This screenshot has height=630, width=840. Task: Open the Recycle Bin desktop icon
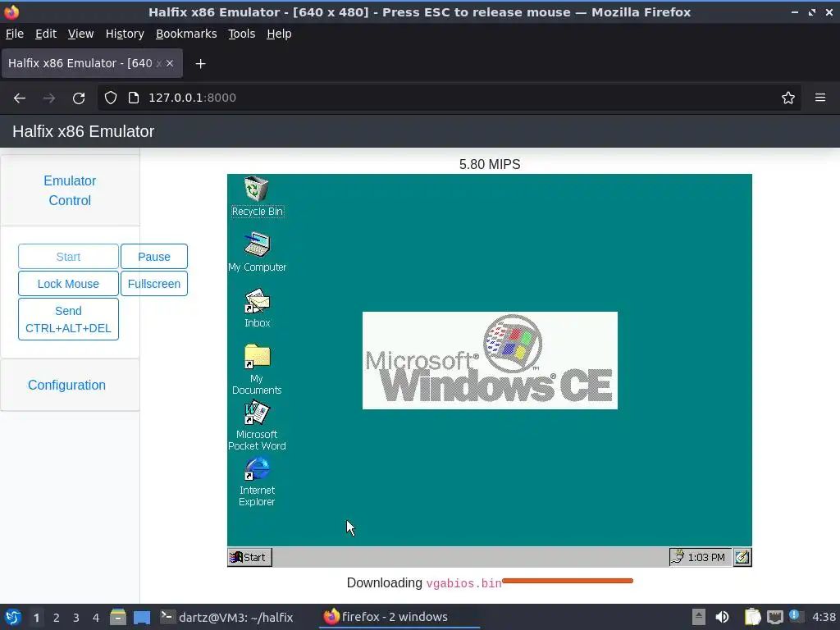coord(257,196)
